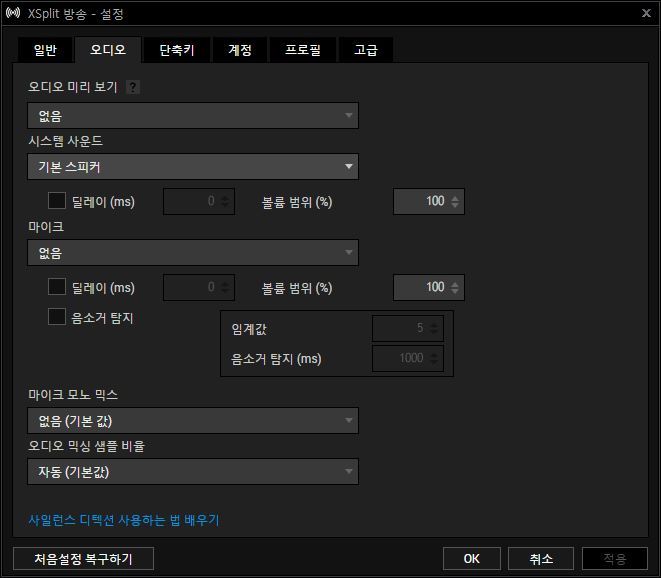Decrease system sound volume range with down arrow
The width and height of the screenshot is (661, 578).
coord(455,205)
